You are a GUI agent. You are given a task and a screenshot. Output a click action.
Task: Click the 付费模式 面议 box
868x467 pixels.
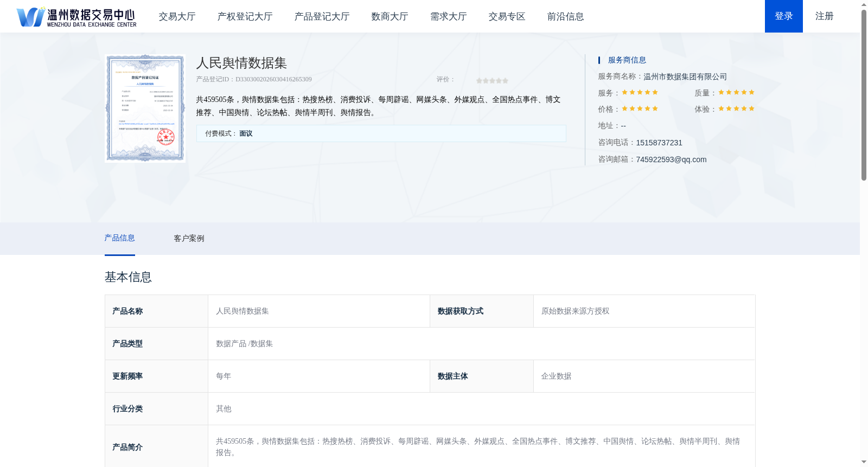[381, 133]
